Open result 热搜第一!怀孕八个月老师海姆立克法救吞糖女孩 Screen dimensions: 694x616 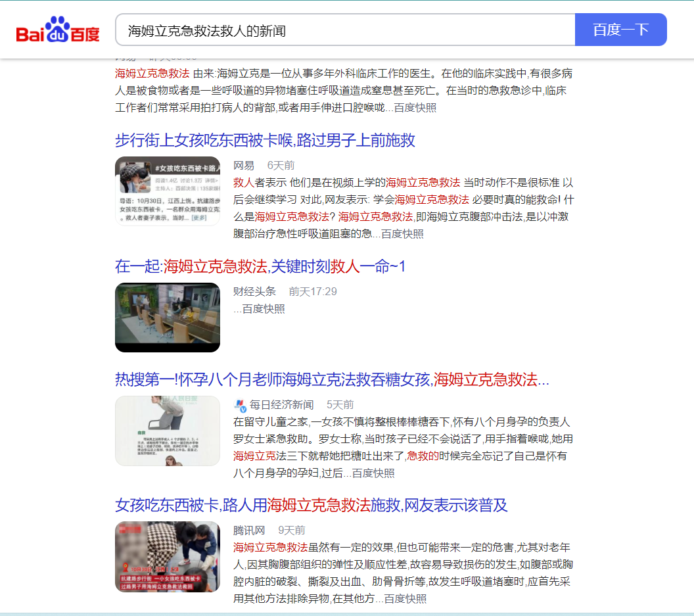332,379
